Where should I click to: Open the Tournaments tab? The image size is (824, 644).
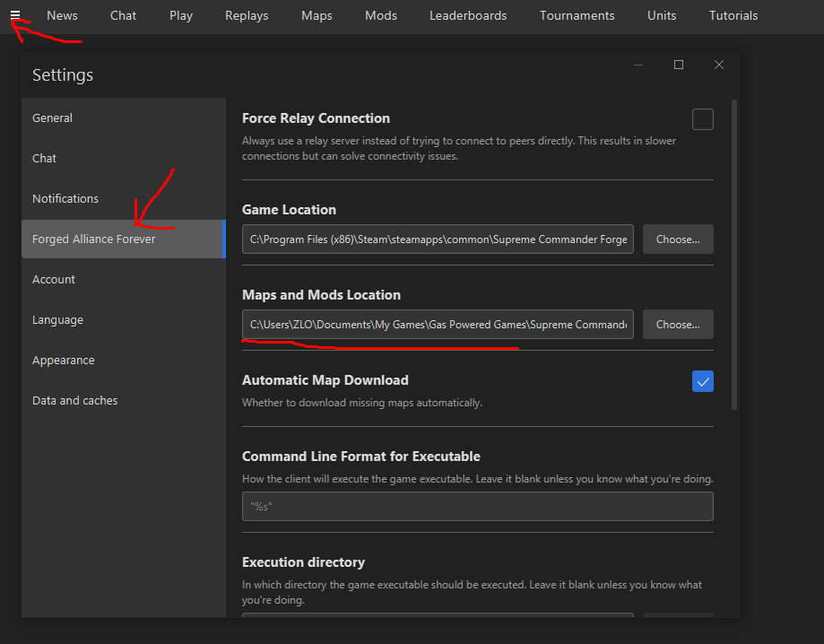[x=577, y=16]
